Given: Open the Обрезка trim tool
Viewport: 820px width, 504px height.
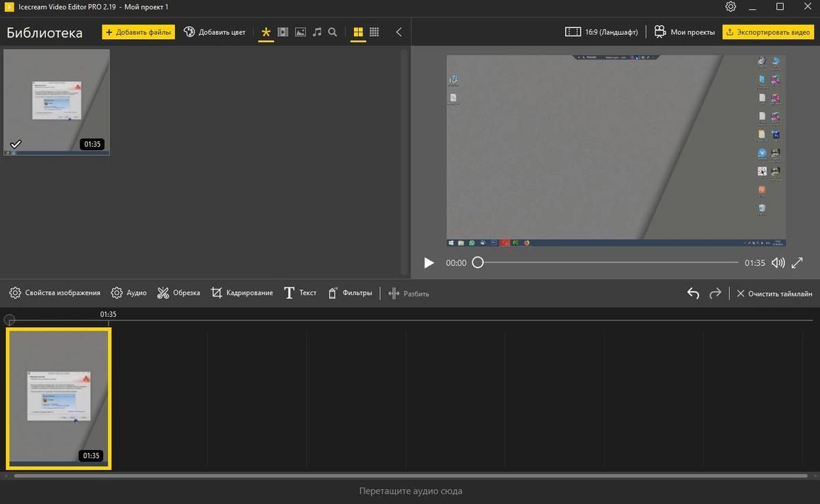Looking at the screenshot, I should pyautogui.click(x=178, y=293).
